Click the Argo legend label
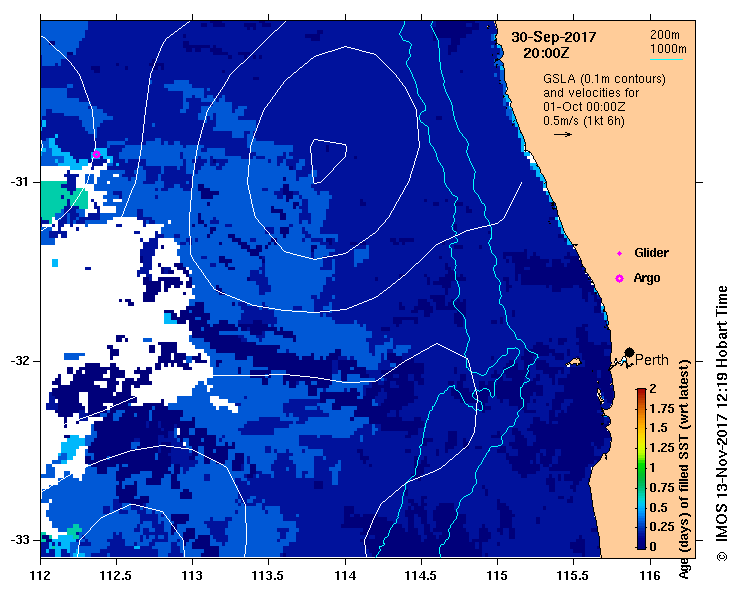 (x=647, y=278)
